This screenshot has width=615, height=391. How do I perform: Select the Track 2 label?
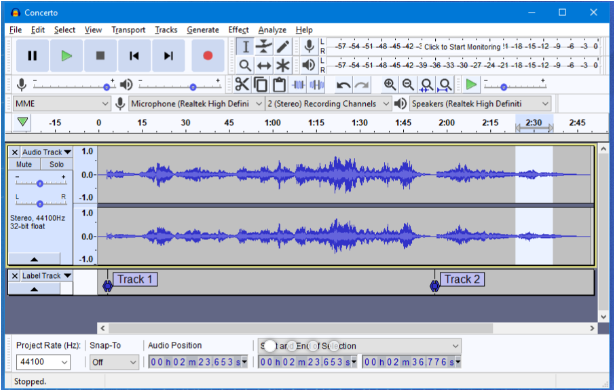click(x=462, y=279)
